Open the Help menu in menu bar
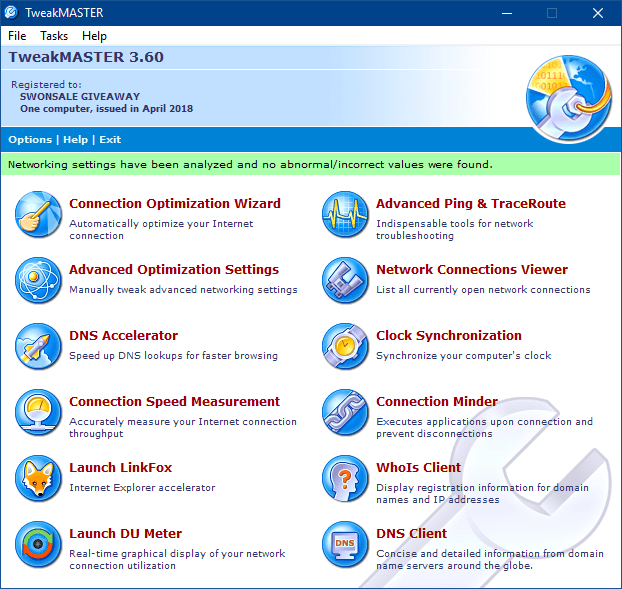 95,35
